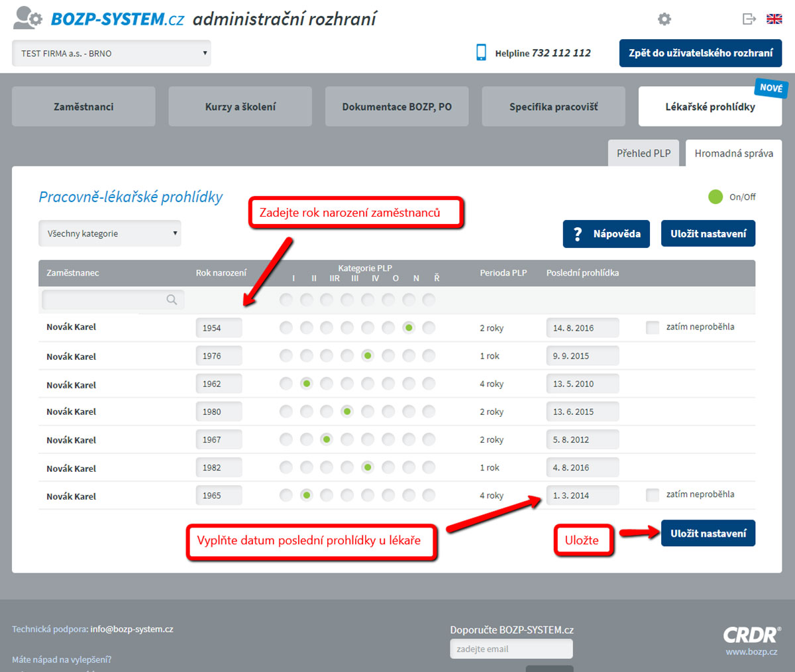795x672 pixels.
Task: Select category Ř for employee born 1982
Action: 429,467
